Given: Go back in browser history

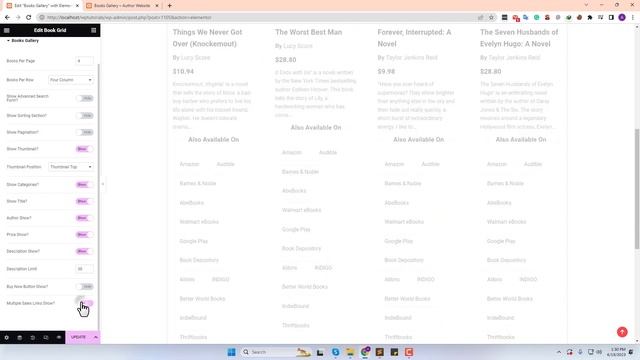Looking at the screenshot, I should [x=7, y=18].
